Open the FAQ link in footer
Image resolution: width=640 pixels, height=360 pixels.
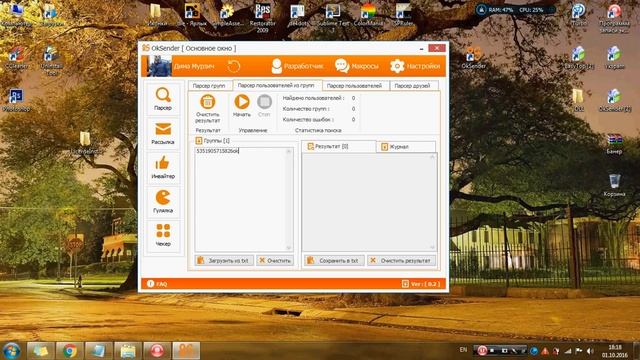click(x=157, y=284)
